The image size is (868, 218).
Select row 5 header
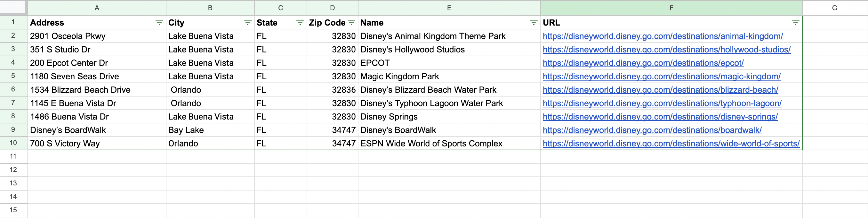click(13, 76)
